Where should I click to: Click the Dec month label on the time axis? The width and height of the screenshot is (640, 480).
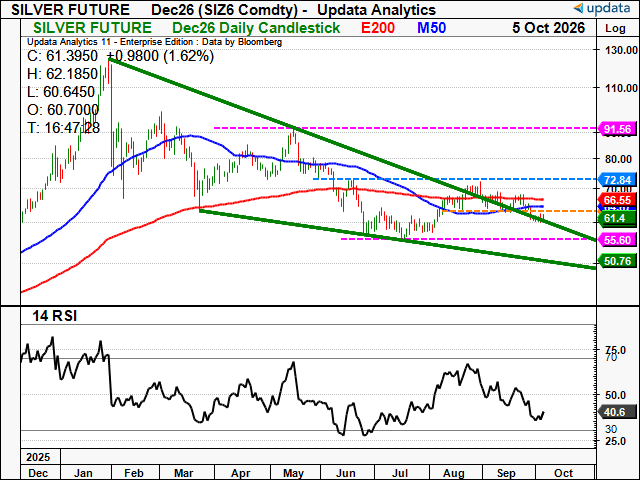point(38,473)
